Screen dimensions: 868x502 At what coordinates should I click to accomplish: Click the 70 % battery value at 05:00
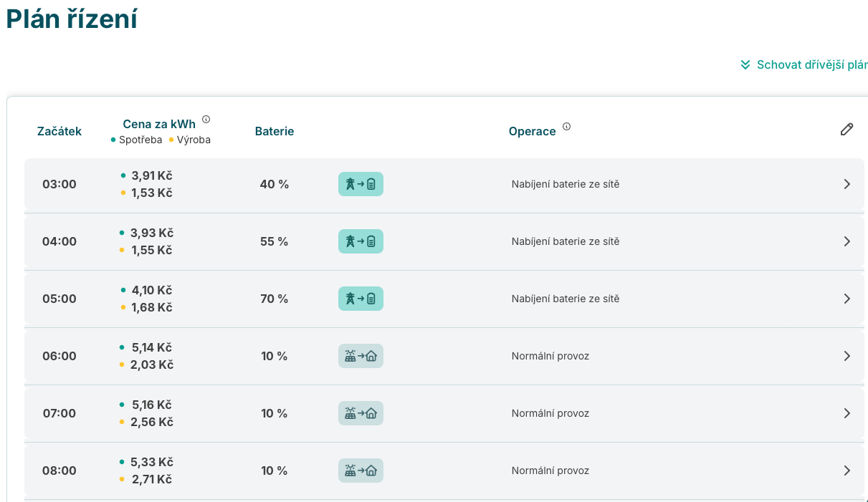click(274, 299)
